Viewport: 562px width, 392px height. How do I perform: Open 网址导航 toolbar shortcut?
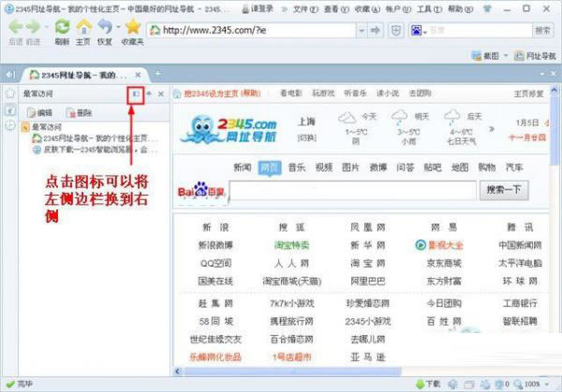tap(536, 56)
